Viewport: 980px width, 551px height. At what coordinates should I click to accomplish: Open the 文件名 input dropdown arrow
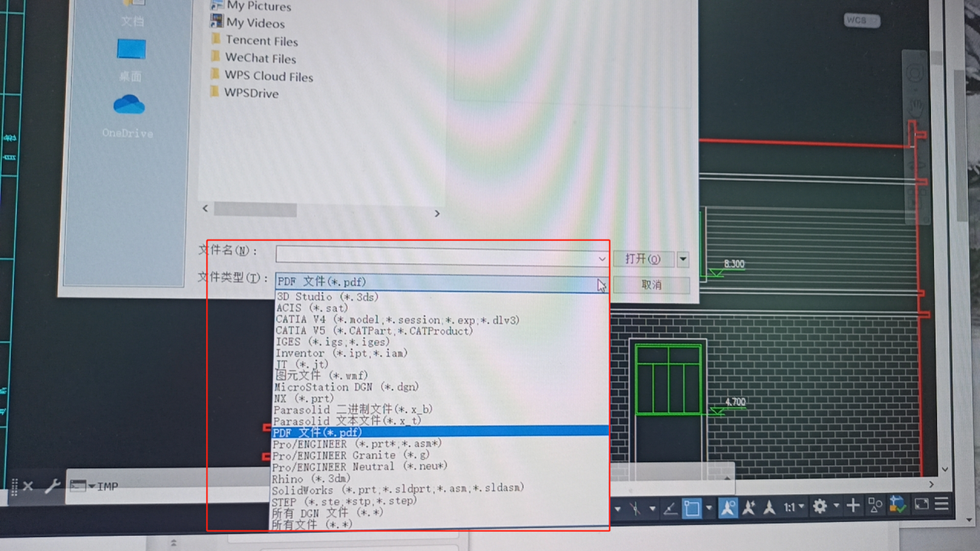tap(602, 259)
